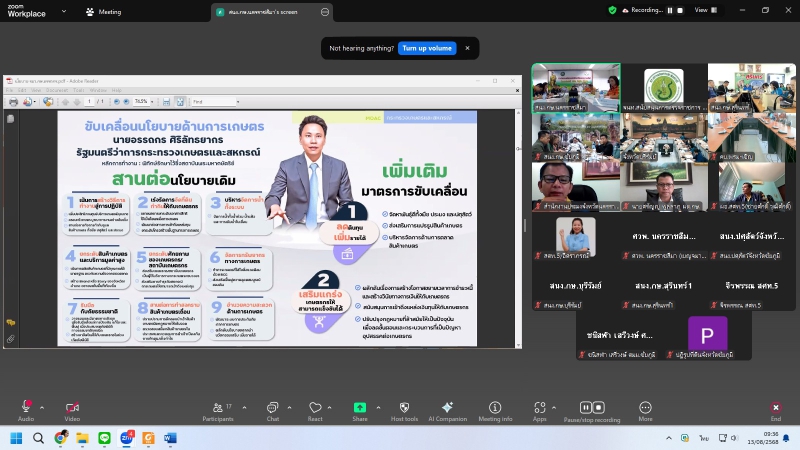The width and height of the screenshot is (800, 450).
Task: Click fit one full page icon
Action: click(180, 102)
